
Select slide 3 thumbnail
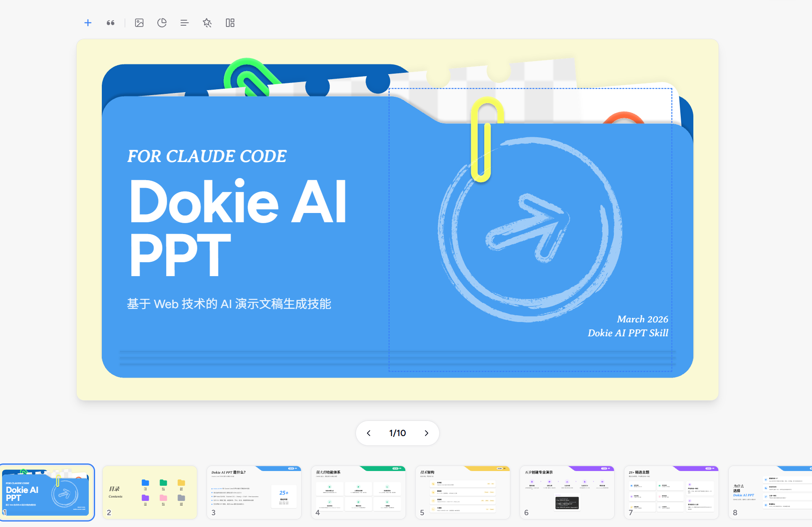click(254, 492)
